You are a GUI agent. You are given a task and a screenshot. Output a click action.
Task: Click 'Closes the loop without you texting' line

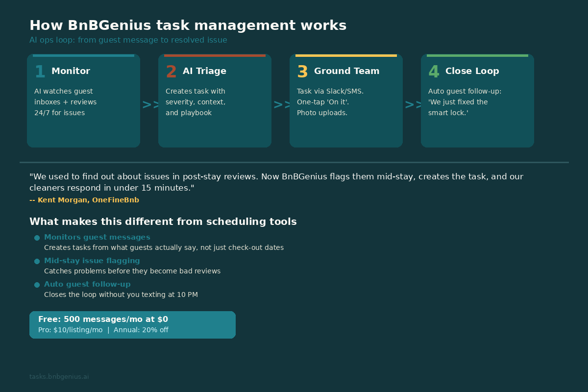coord(121,294)
